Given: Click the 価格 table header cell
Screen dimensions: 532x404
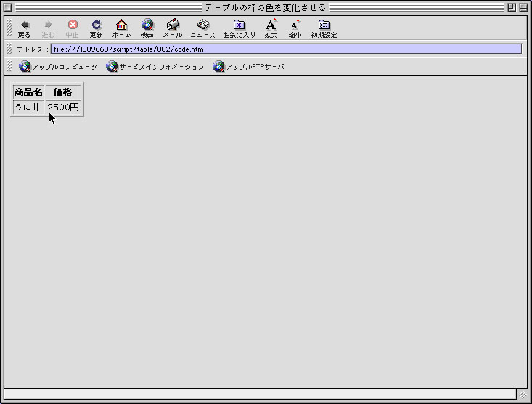Looking at the screenshot, I should (63, 92).
